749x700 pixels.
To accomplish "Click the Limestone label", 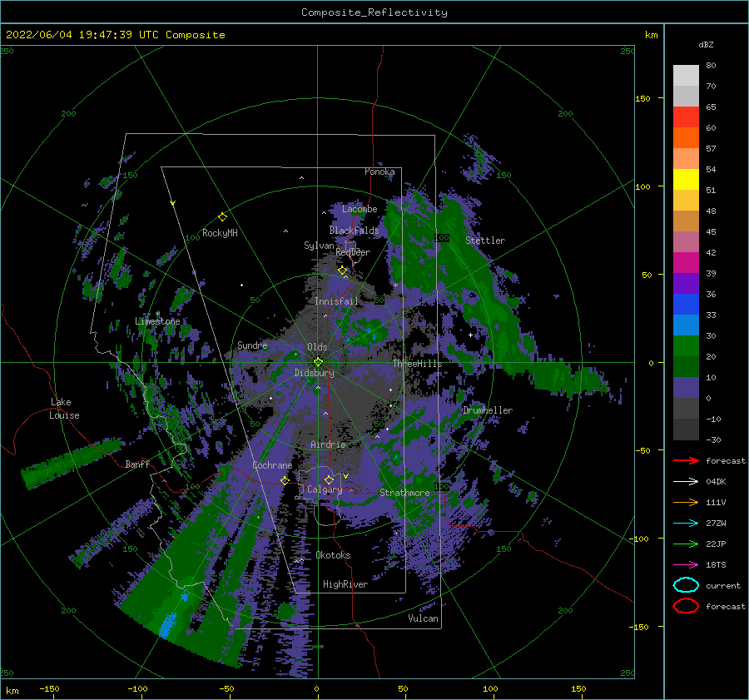I will pos(157,321).
